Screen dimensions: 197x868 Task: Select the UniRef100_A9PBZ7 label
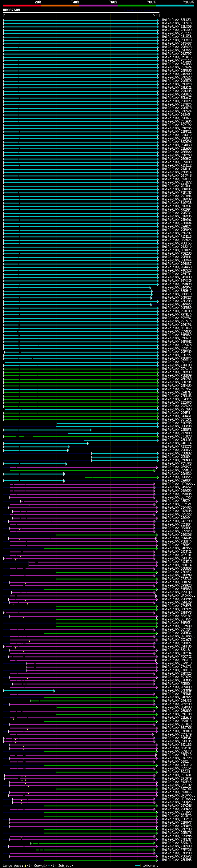[x=176, y=118]
